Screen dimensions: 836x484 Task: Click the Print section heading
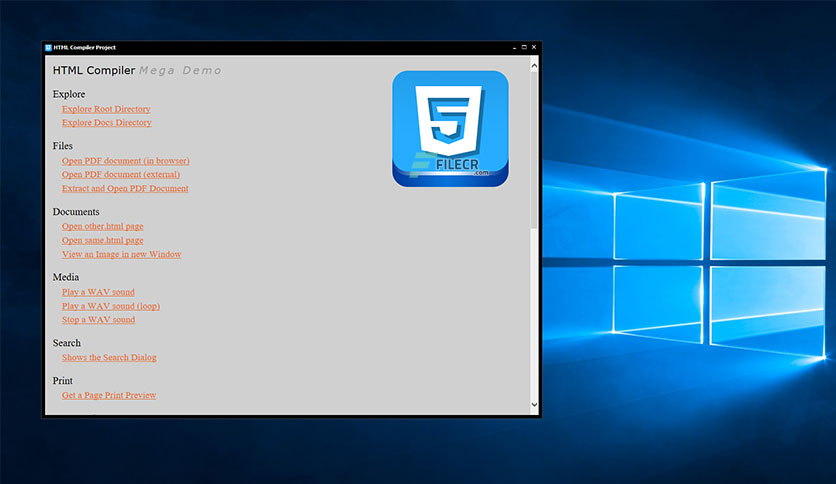[x=62, y=381]
